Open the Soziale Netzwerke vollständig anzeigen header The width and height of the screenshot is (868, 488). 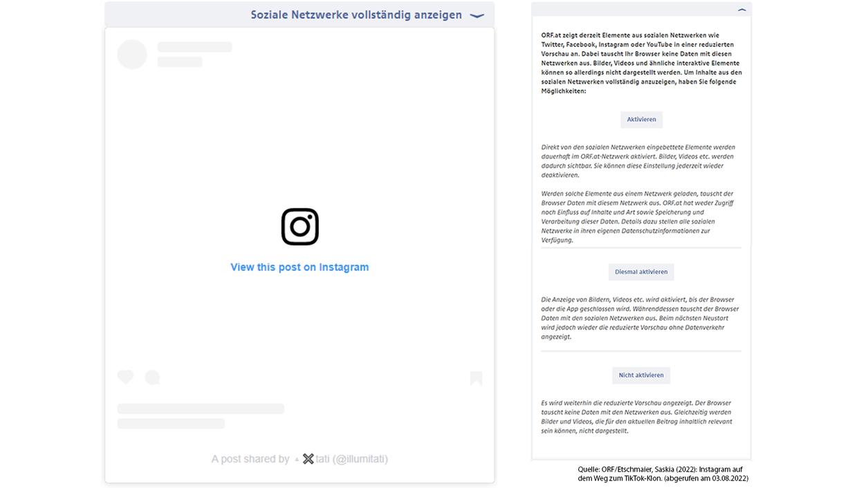299,15
